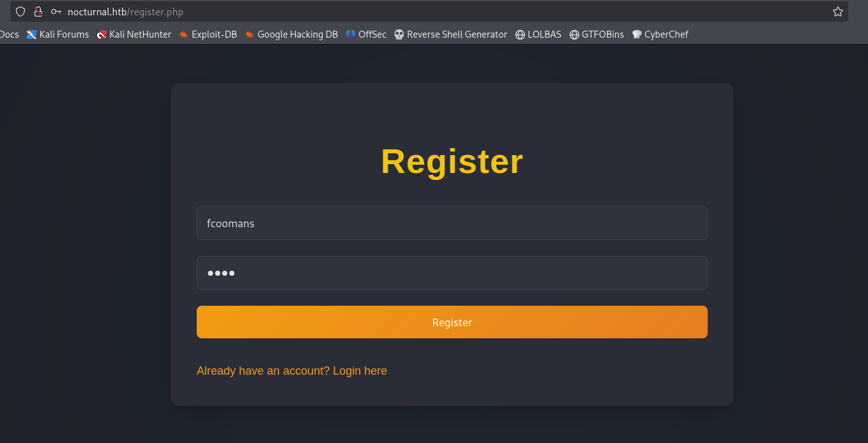Click the tracking protection shield icon

[20, 11]
